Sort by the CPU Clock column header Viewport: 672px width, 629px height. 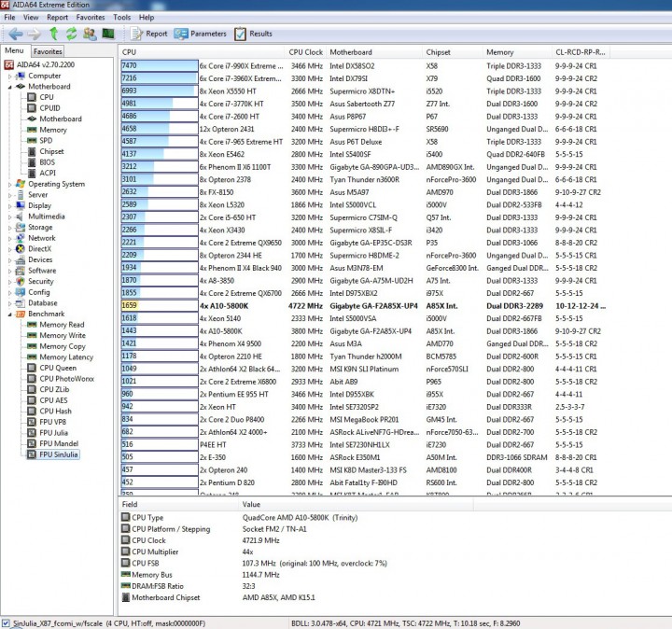pos(305,52)
